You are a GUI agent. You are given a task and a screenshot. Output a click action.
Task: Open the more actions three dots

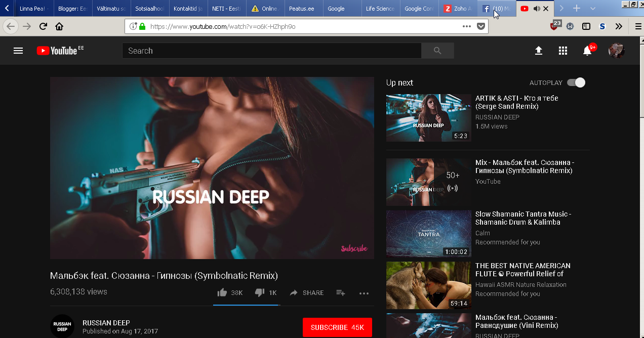[x=364, y=293]
